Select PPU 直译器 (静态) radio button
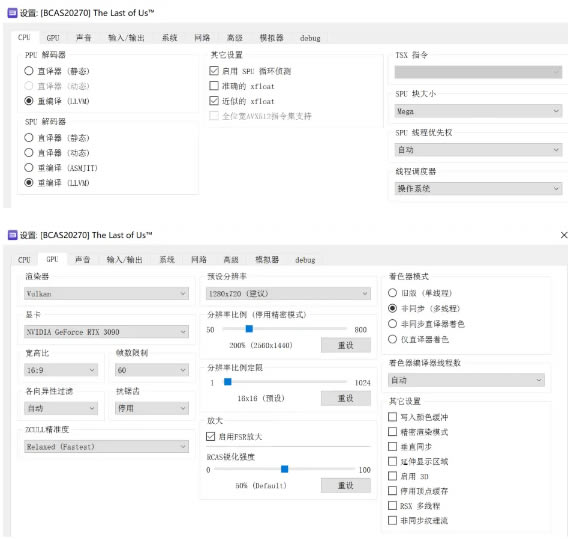Image resolution: width=568 pixels, height=539 pixels. (x=29, y=71)
